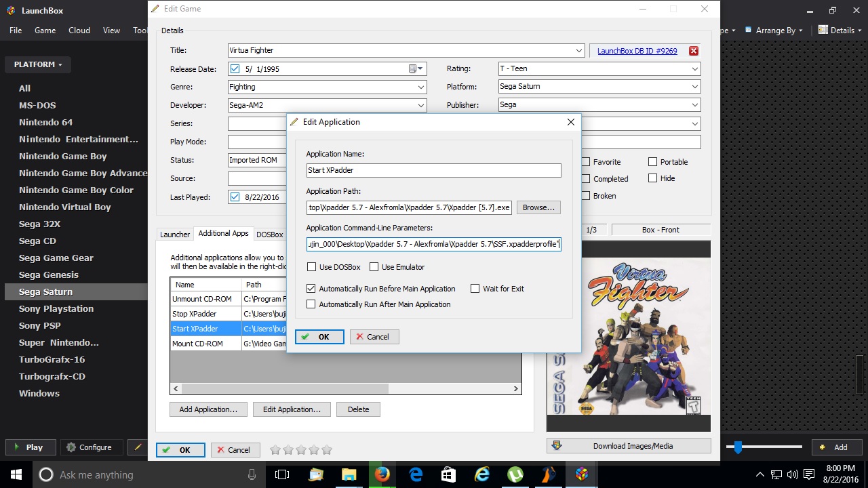This screenshot has width=868, height=488.
Task: Open the Rating dropdown
Action: (695, 68)
